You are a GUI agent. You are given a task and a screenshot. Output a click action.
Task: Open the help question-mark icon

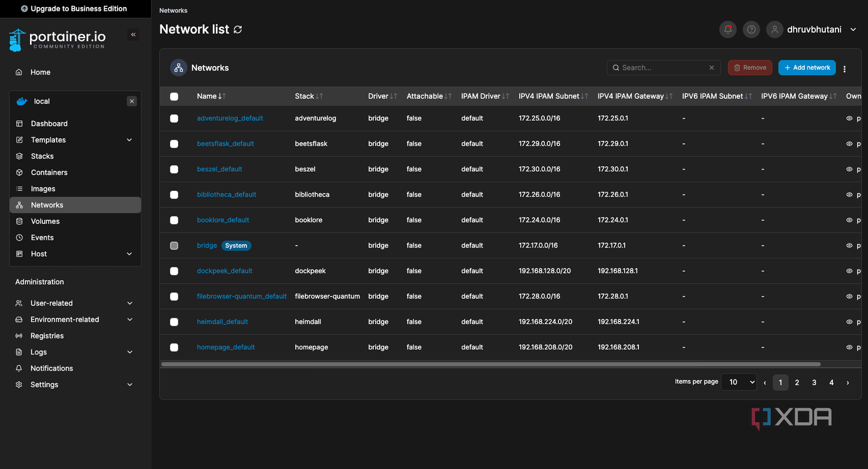(x=751, y=29)
